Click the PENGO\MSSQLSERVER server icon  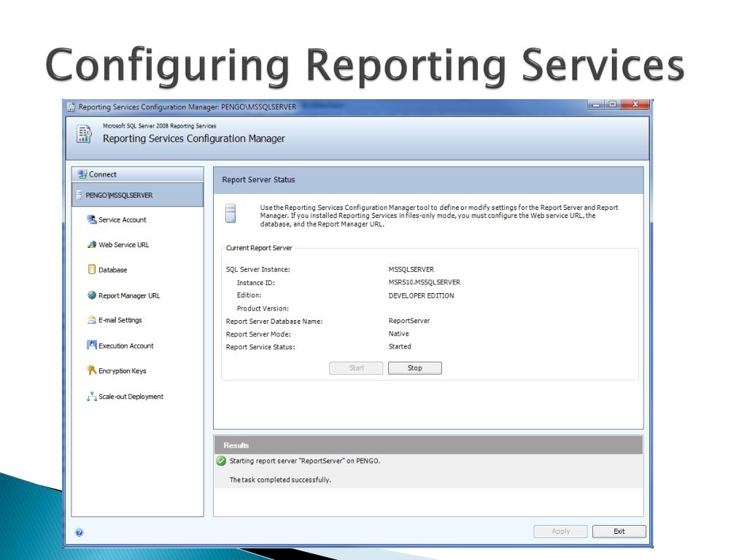[79, 195]
